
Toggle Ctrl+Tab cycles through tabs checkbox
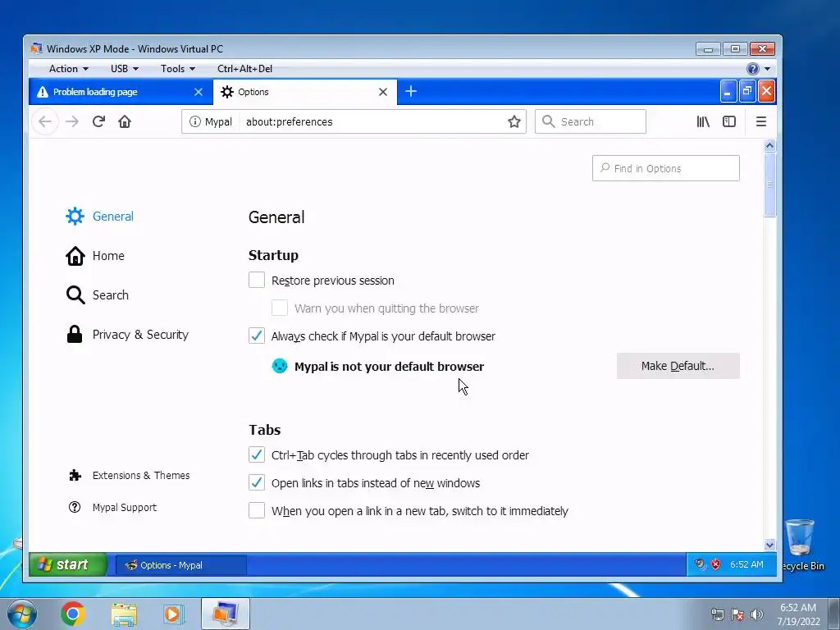(x=257, y=454)
